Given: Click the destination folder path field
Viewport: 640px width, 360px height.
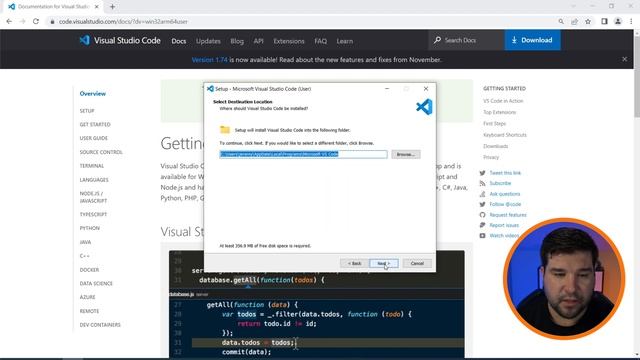Looking at the screenshot, I should 303,154.
